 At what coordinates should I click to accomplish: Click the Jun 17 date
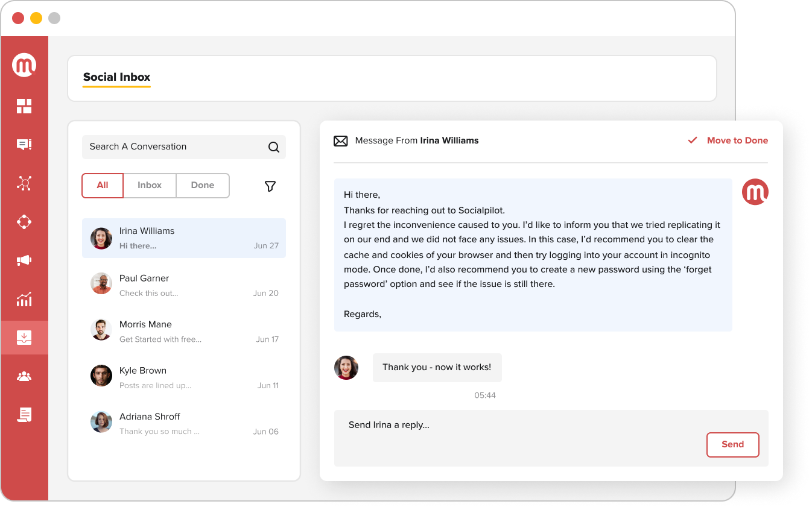267,339
